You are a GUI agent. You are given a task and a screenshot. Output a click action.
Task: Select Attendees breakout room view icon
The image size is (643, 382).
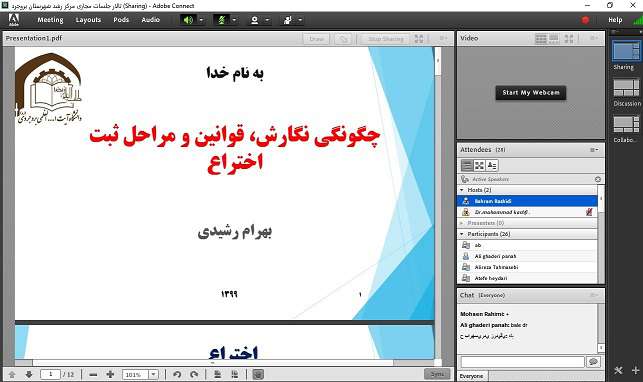click(479, 166)
